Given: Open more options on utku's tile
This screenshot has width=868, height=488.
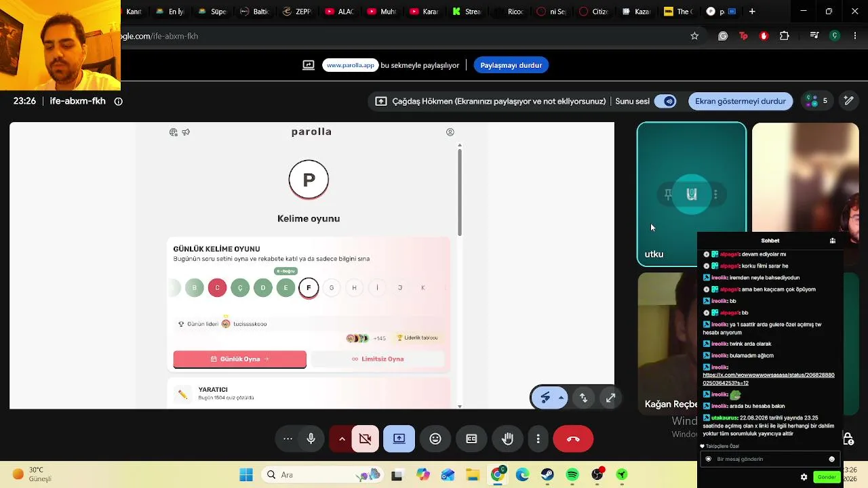Looking at the screenshot, I should (x=715, y=195).
